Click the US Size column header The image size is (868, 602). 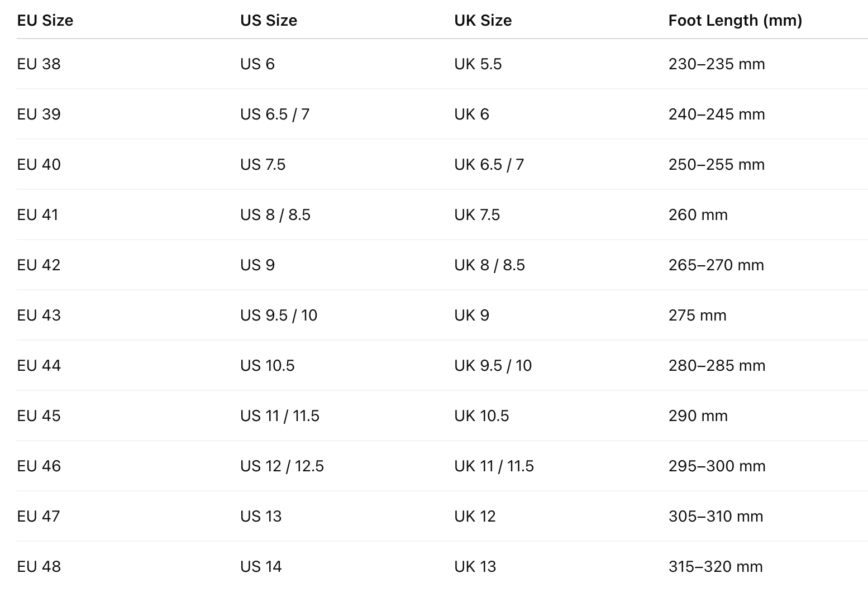click(269, 21)
